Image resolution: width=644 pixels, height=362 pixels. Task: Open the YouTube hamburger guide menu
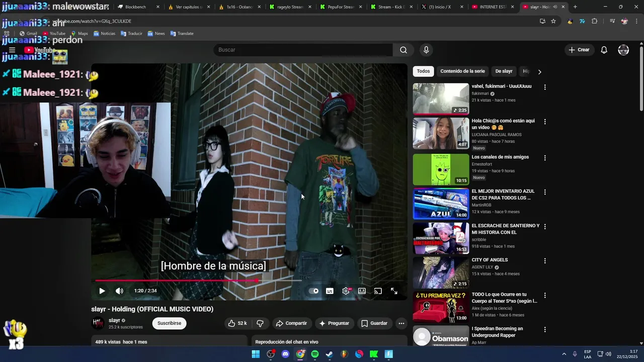coord(12,50)
